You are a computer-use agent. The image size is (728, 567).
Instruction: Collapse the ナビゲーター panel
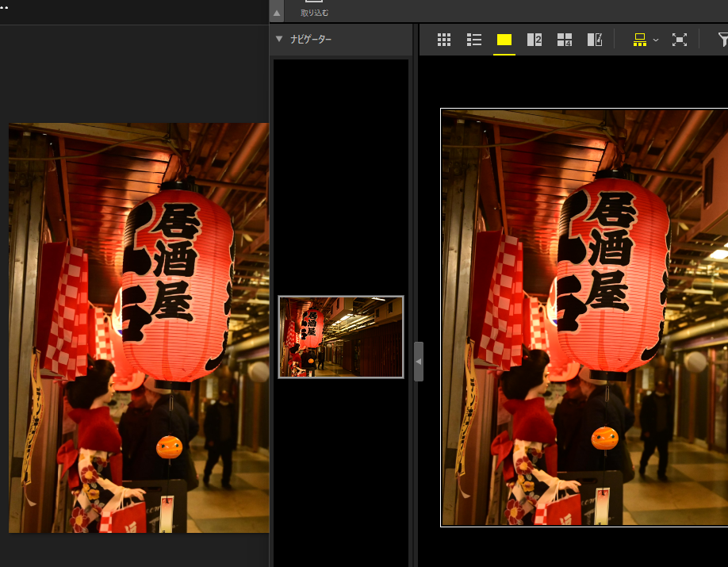(x=279, y=39)
